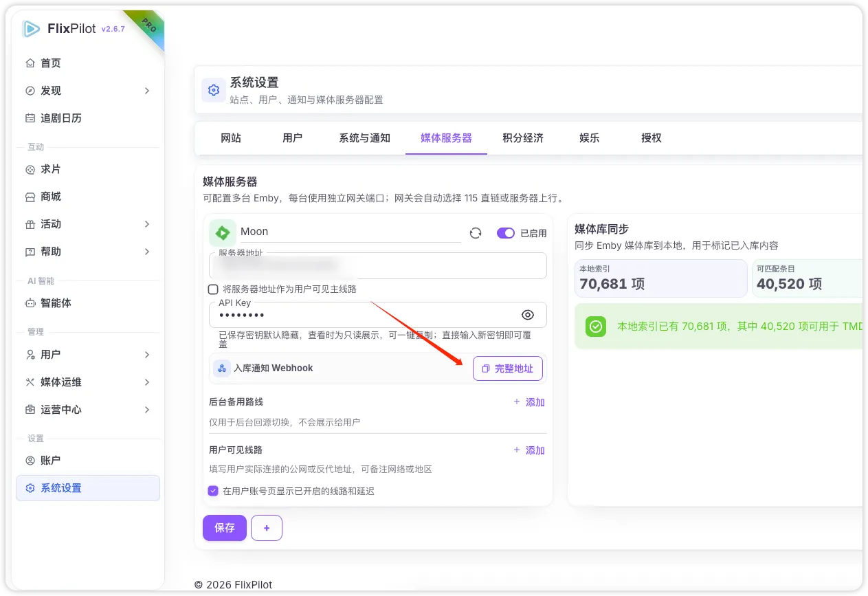This screenshot has width=868, height=596.
Task: Expand the 活动 sidebar submenu
Action: (x=147, y=224)
